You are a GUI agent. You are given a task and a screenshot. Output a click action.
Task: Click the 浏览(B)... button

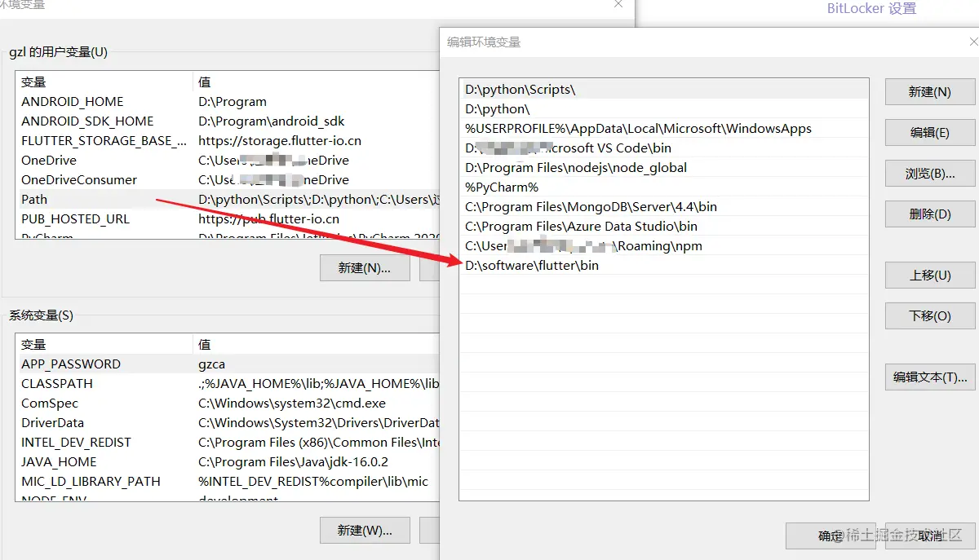[x=930, y=174]
